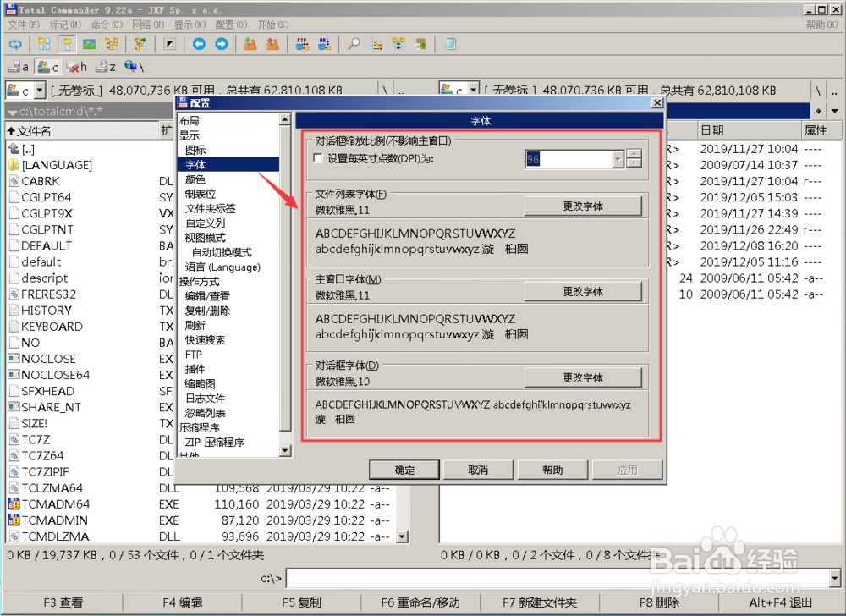
Task: Open the DPI value combo box dropdown
Action: click(618, 159)
